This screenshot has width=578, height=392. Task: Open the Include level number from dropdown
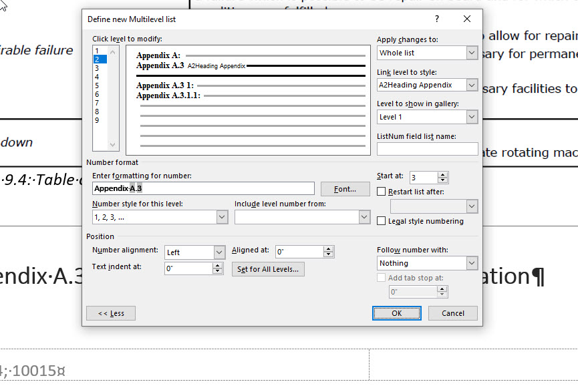(x=364, y=217)
